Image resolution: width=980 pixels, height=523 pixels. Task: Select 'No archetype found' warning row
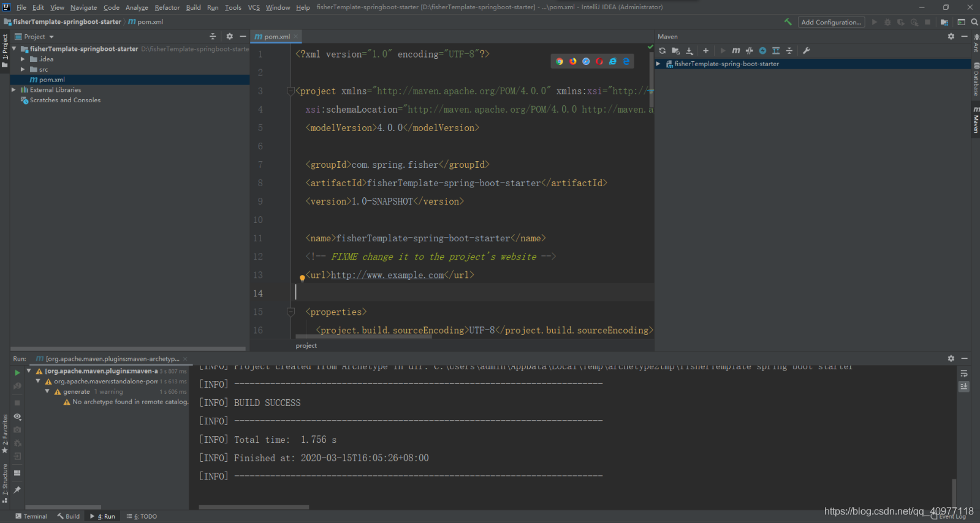click(125, 402)
